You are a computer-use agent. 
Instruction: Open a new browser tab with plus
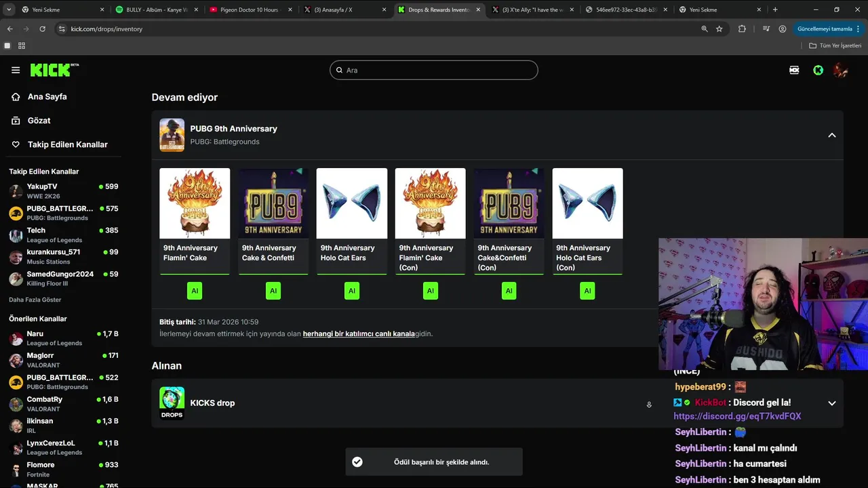(x=775, y=9)
